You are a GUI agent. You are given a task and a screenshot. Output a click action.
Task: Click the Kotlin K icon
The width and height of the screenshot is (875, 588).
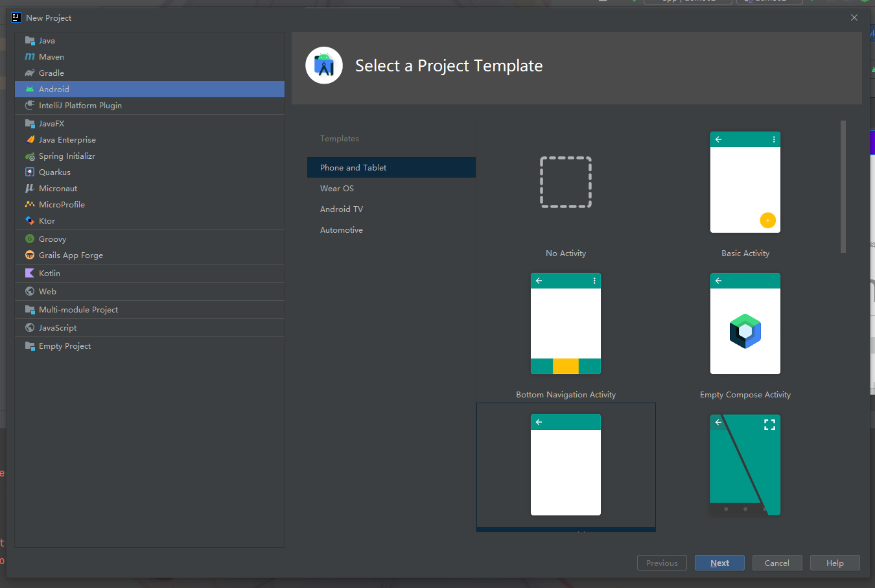(30, 274)
